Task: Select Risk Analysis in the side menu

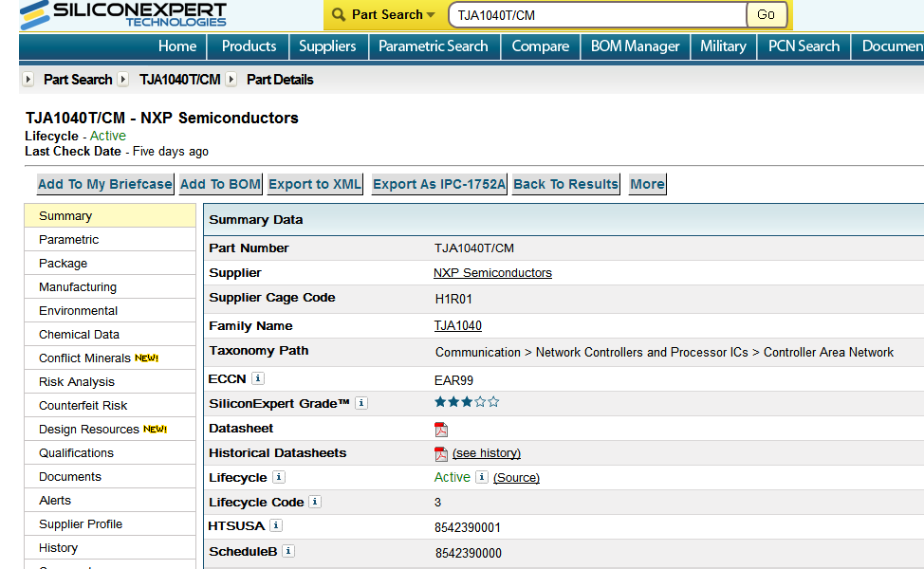Action: click(110, 381)
